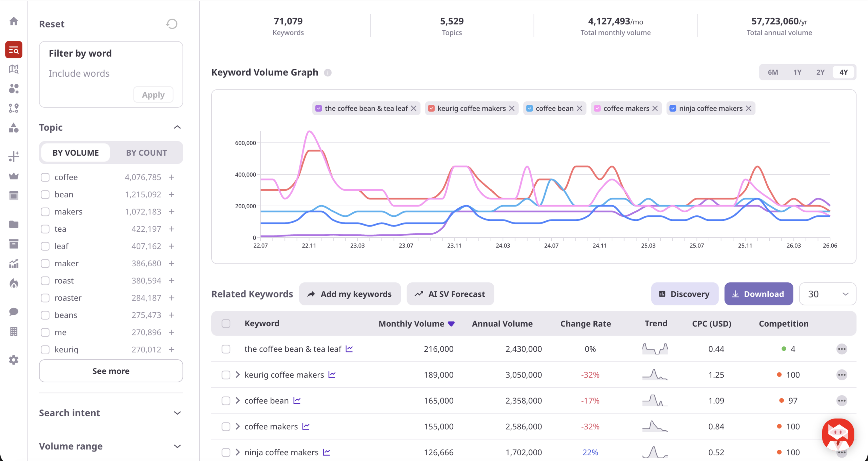Open graph icon next to keurig coffee makers row
Viewport: 868px width, 461px height.
332,375
